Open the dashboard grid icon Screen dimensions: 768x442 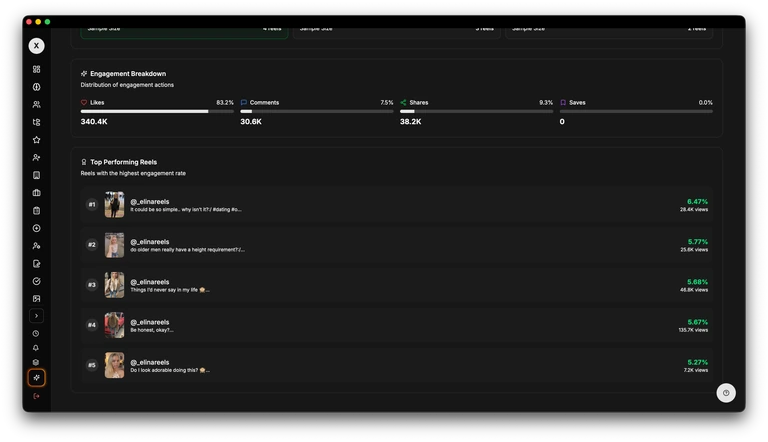click(36, 69)
